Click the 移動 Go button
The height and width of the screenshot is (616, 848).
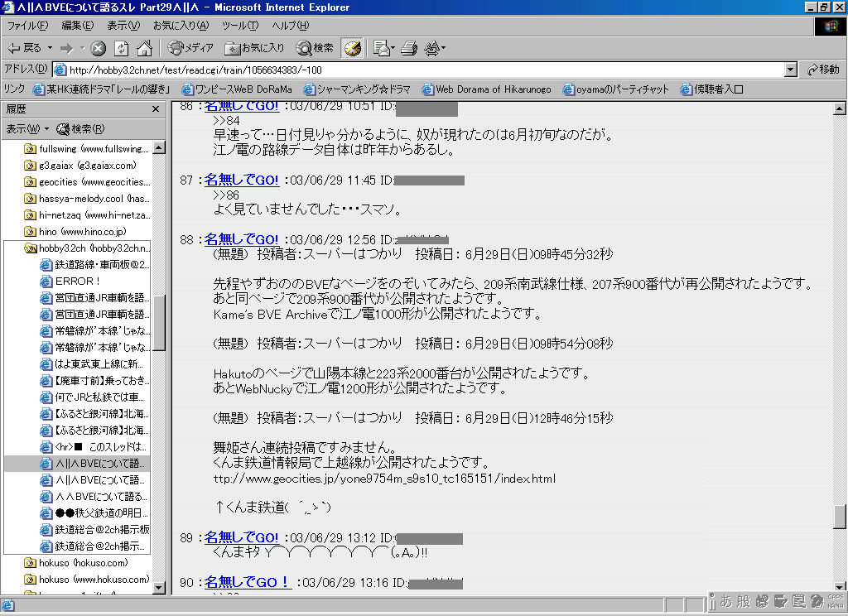[823, 70]
